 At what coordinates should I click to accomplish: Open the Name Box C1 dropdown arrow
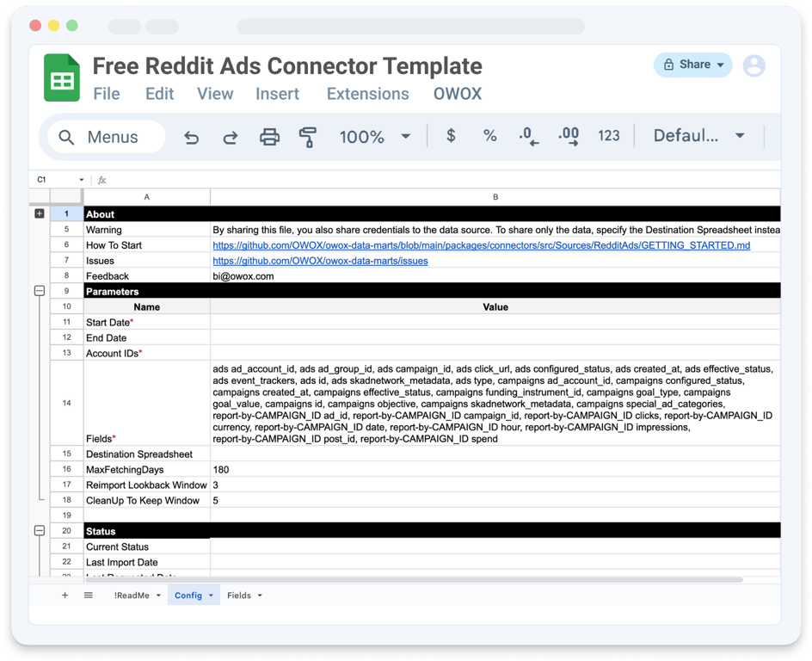click(82, 180)
